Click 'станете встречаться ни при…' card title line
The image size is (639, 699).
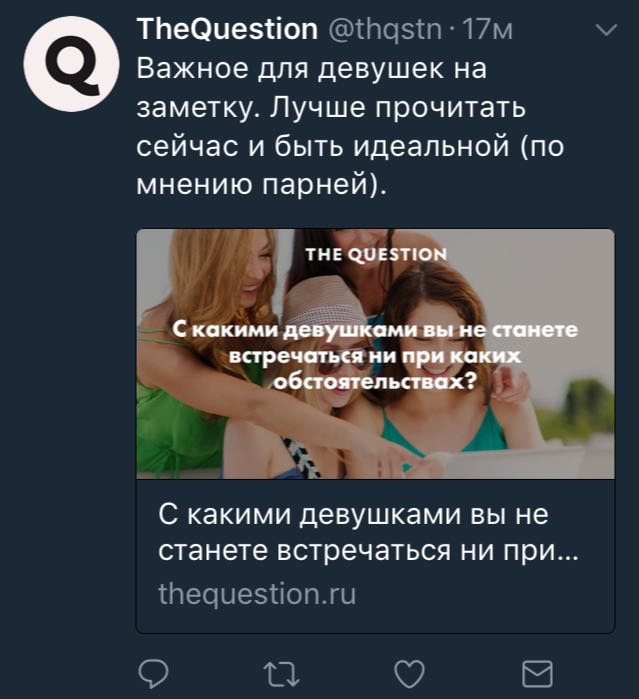[368, 551]
